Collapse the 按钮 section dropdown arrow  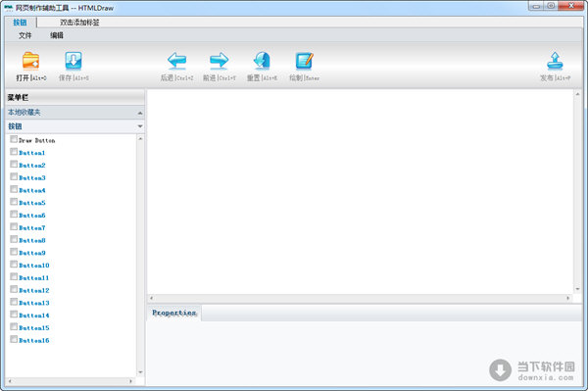tap(140, 126)
